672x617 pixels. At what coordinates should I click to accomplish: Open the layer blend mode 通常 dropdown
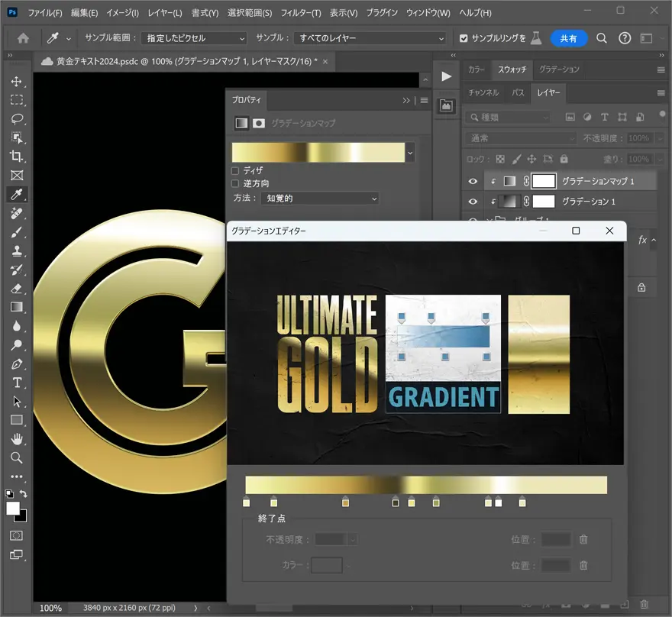tap(521, 138)
